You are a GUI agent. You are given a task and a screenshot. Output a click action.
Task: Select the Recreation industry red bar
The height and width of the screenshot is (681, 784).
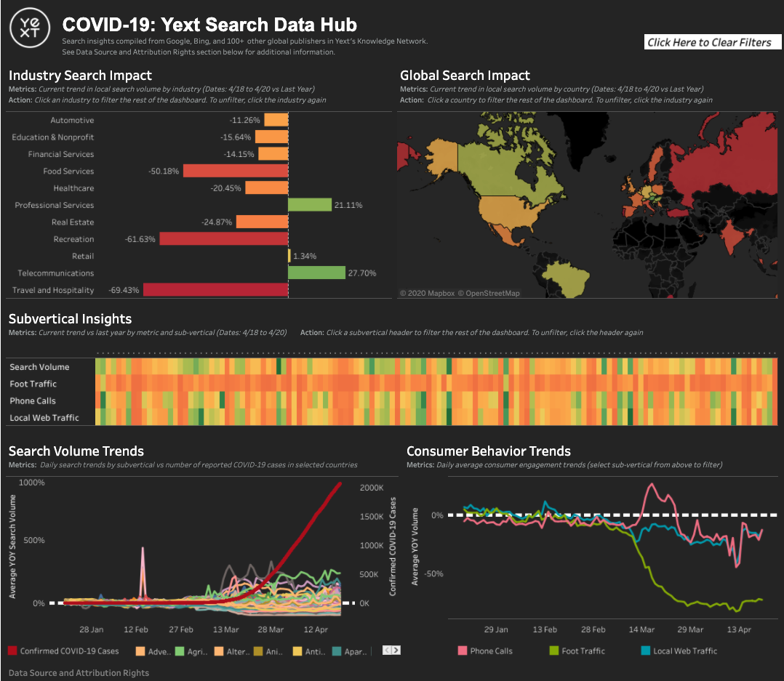pyautogui.click(x=223, y=239)
